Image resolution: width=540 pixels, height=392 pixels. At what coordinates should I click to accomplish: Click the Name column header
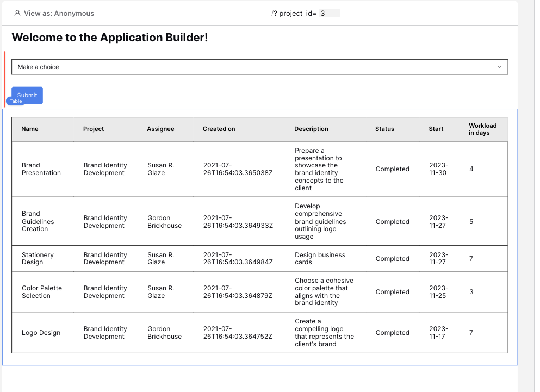coord(30,129)
